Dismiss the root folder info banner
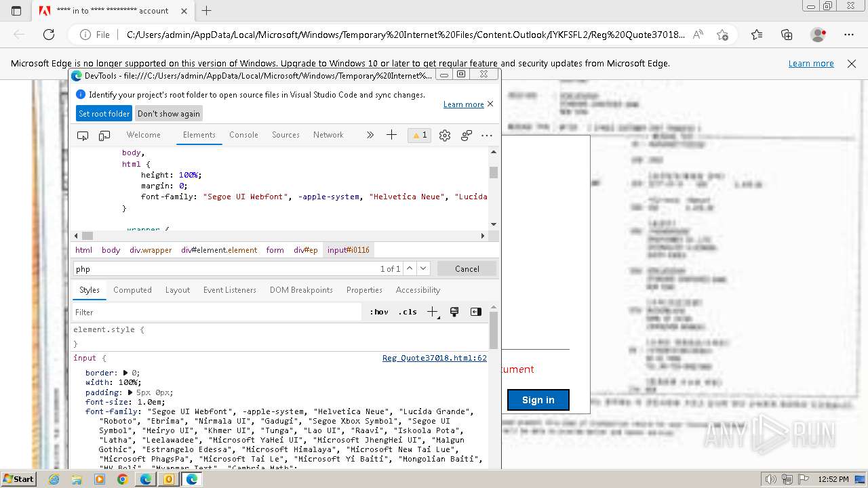 pos(490,104)
